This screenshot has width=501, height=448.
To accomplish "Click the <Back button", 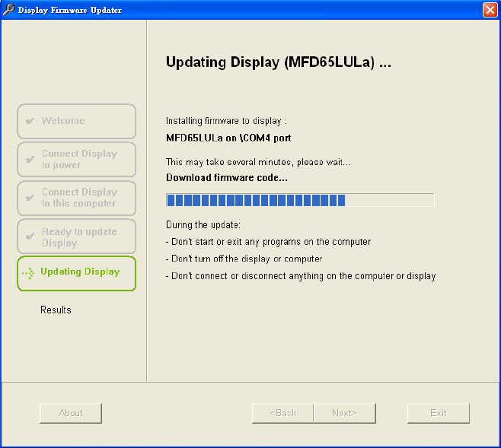I will coord(282,413).
